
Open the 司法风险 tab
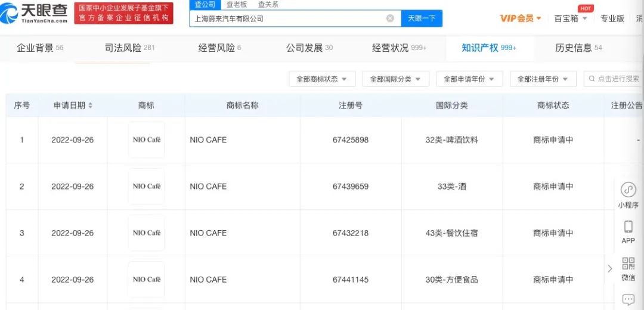[x=130, y=48]
